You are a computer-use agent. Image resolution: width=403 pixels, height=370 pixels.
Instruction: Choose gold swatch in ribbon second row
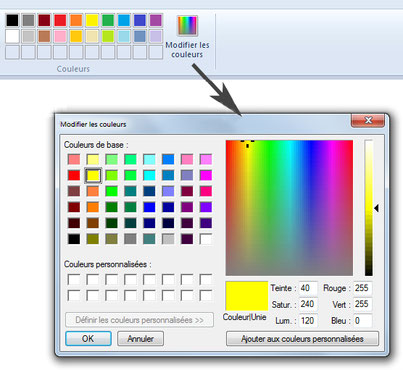coord(76,36)
